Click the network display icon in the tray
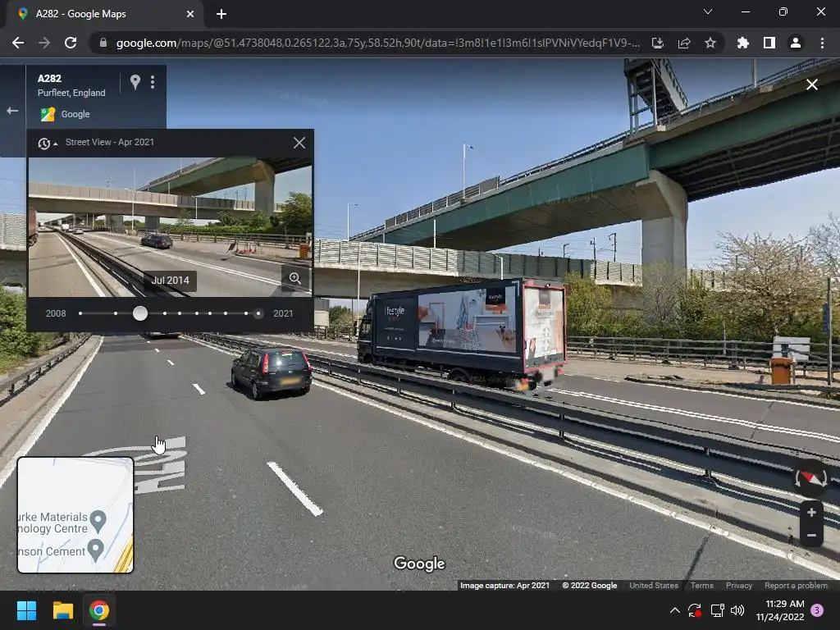The height and width of the screenshot is (630, 840). (x=717, y=610)
